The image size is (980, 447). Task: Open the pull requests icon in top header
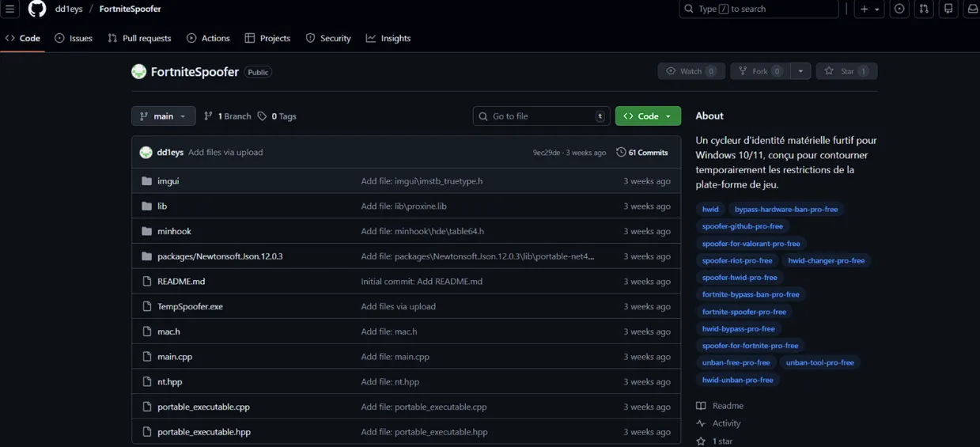(x=924, y=9)
